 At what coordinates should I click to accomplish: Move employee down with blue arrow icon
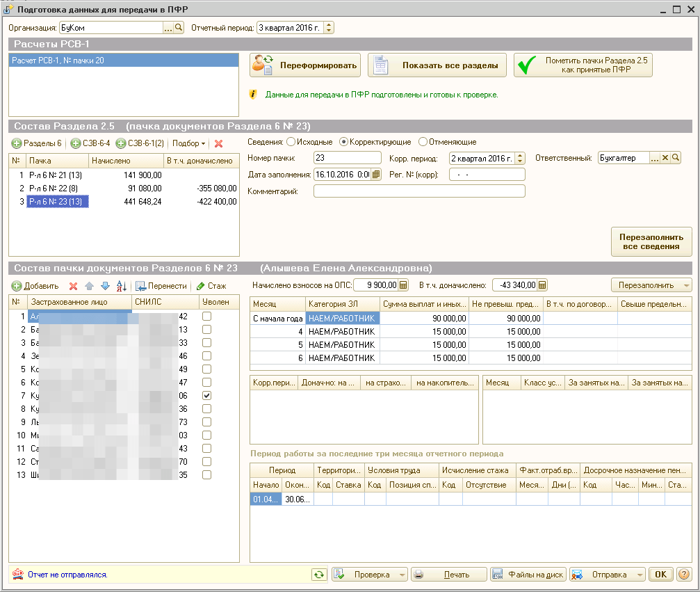point(106,286)
